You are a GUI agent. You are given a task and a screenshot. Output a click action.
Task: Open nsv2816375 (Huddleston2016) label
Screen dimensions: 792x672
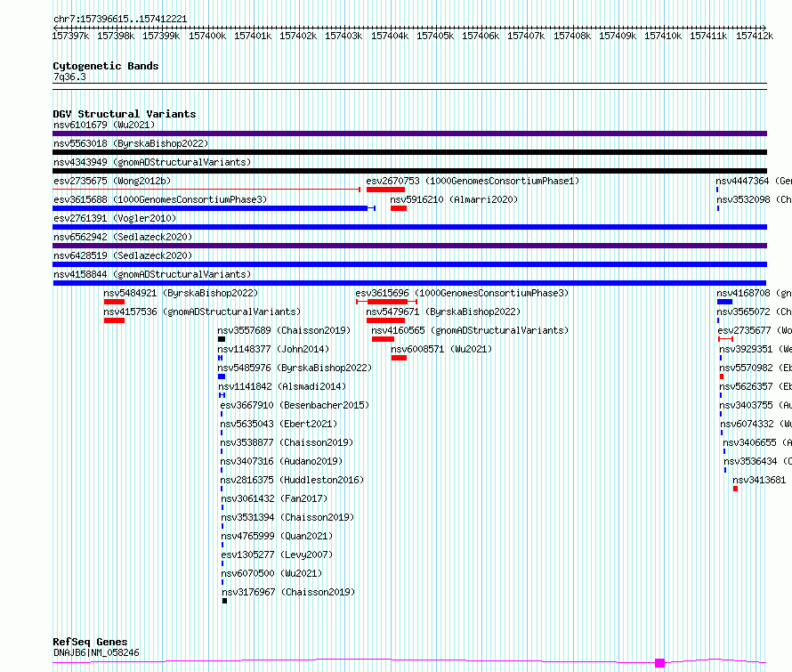coord(292,480)
